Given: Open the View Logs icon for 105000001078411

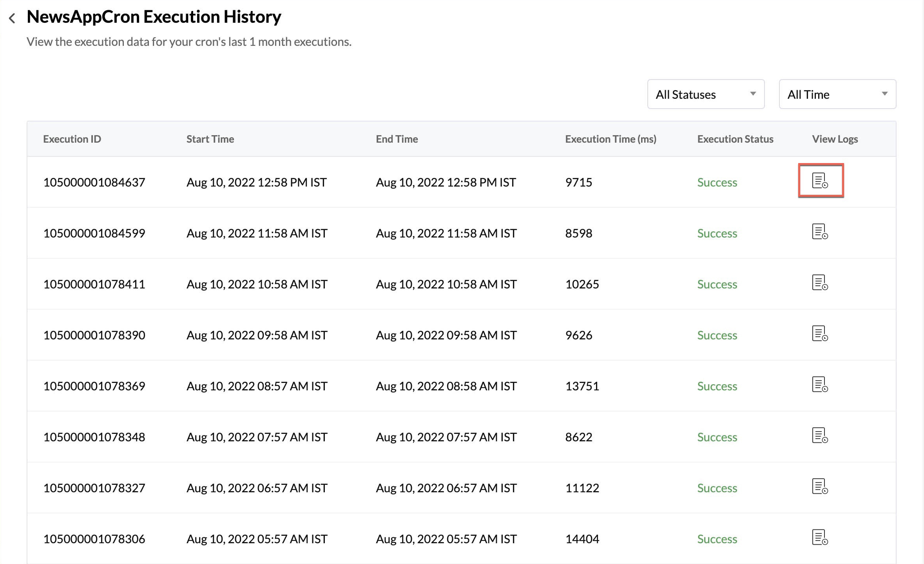Looking at the screenshot, I should pyautogui.click(x=821, y=284).
